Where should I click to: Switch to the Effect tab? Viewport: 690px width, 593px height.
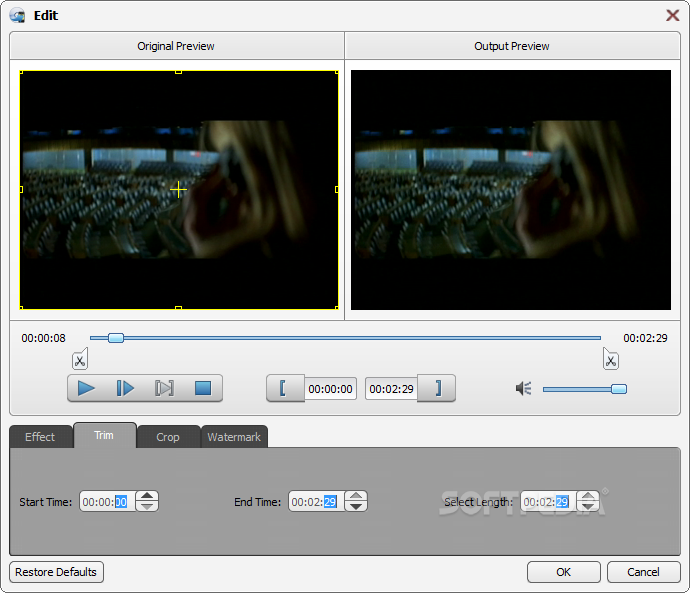(x=40, y=437)
